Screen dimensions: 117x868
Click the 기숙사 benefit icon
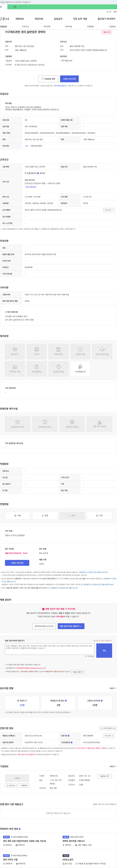coord(37,351)
